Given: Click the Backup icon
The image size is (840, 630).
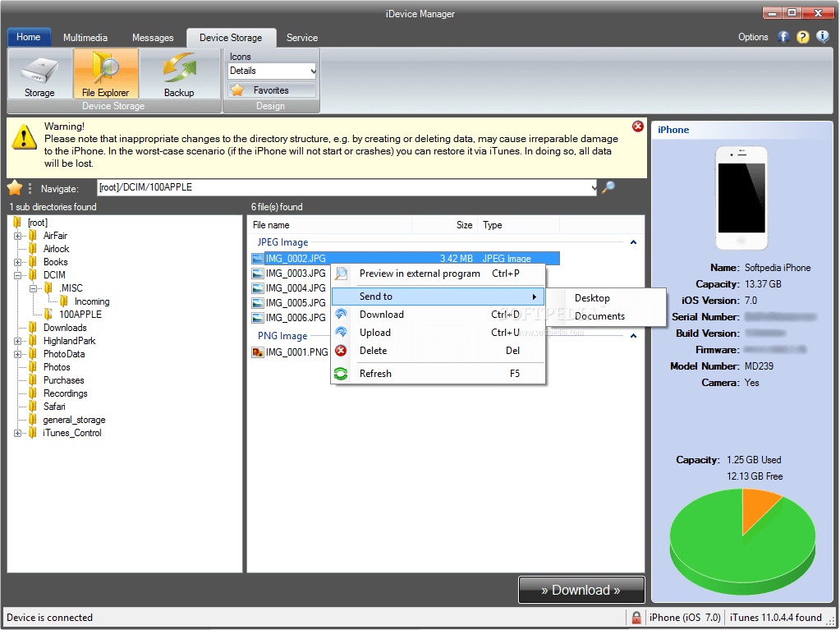Looking at the screenshot, I should (x=179, y=73).
